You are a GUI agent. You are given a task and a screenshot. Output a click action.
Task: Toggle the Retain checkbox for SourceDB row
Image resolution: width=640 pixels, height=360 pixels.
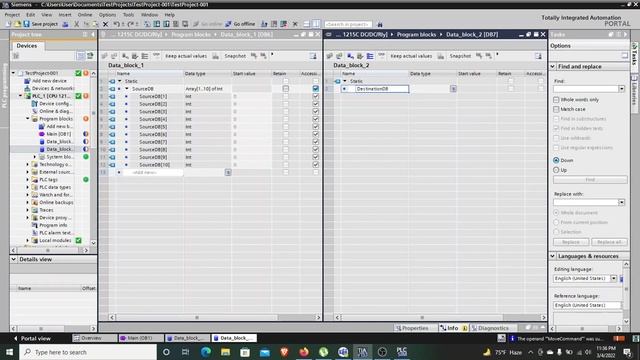coord(286,89)
